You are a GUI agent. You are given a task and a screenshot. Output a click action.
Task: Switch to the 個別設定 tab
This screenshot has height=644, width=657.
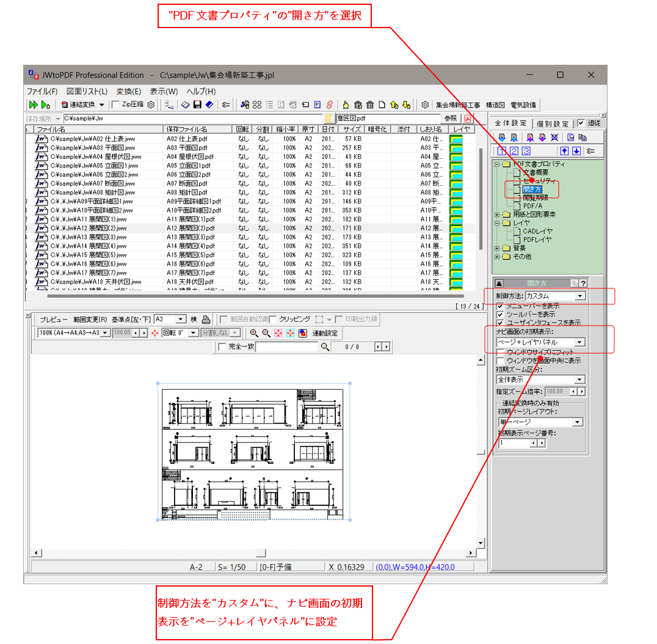(x=552, y=123)
